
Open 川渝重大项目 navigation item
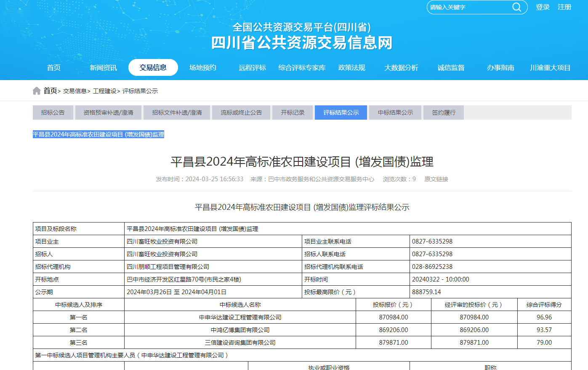550,67
